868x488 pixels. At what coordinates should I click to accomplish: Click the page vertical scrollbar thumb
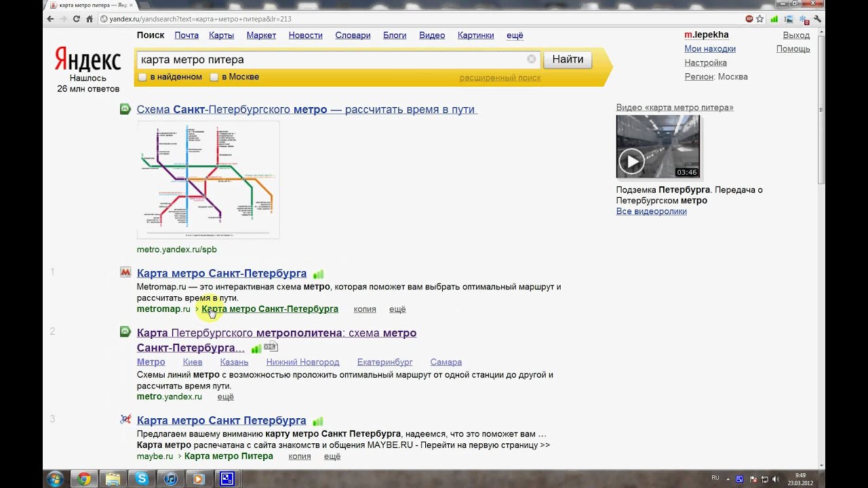pyautogui.click(x=821, y=108)
